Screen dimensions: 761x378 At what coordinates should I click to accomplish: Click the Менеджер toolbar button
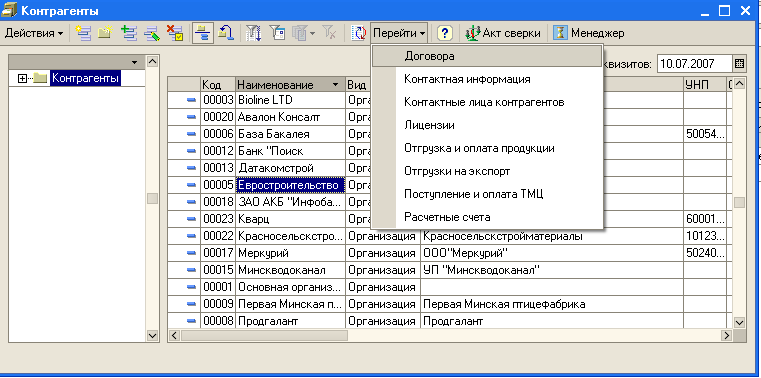tap(589, 33)
